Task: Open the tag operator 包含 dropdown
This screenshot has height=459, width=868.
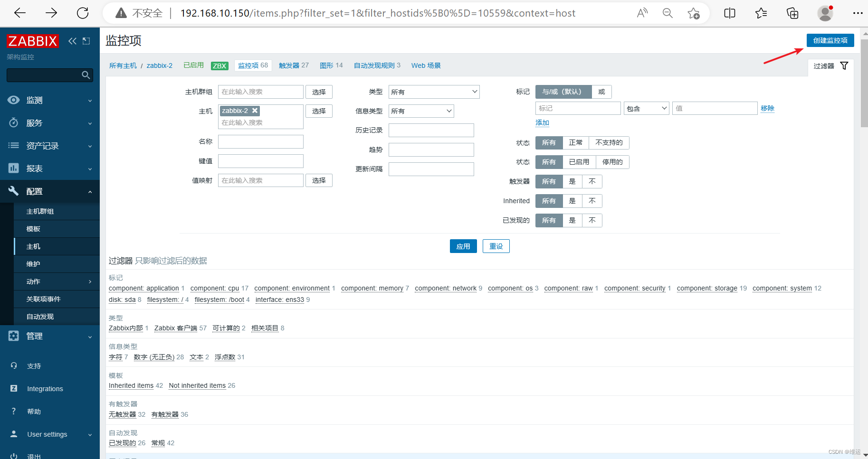Action: point(646,108)
